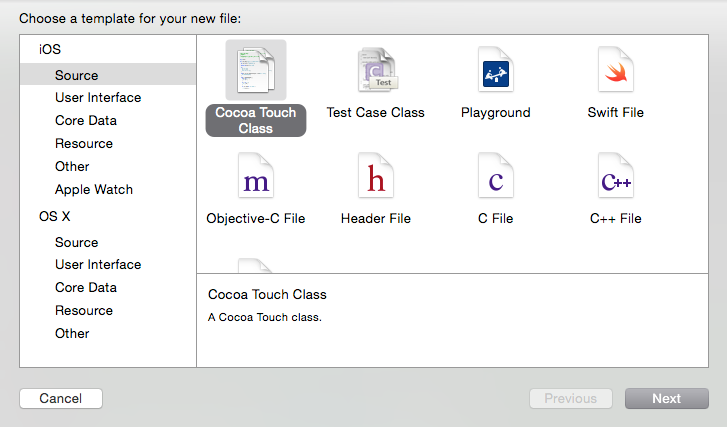Select Source under iOS
The width and height of the screenshot is (727, 427).
pos(108,75)
